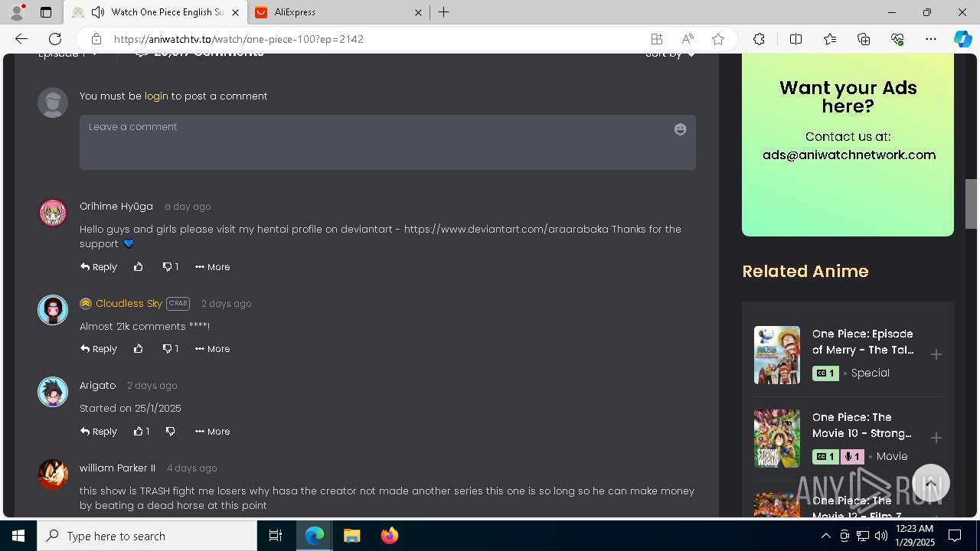Open Settings and more ellipsis menu
The width and height of the screenshot is (980, 551).
pyautogui.click(x=931, y=39)
